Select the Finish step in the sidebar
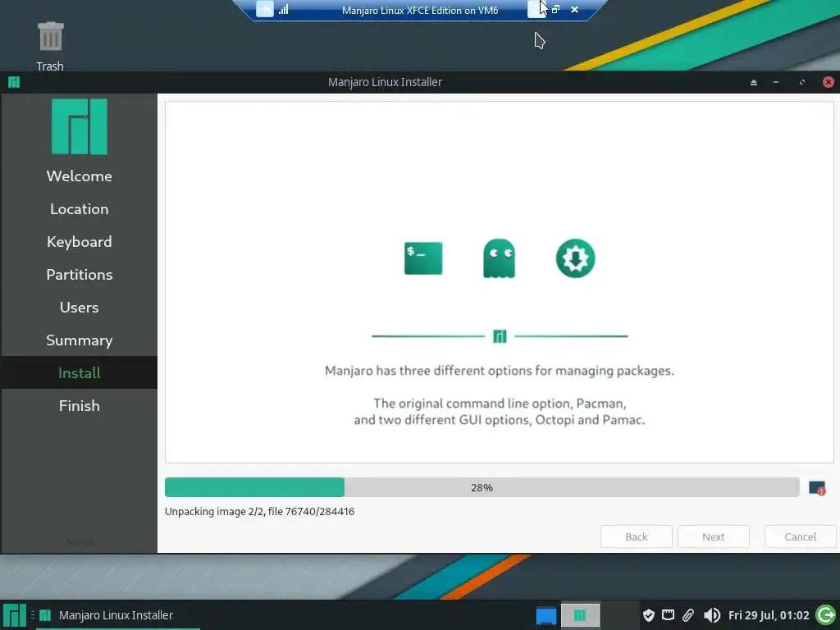This screenshot has width=840, height=630. coord(80,405)
